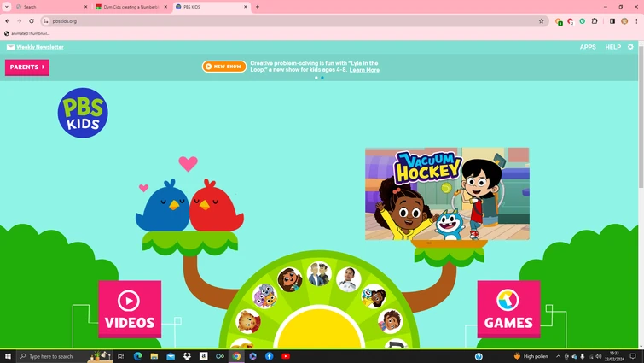Viewport: 644px width, 363px height.
Task: Open volume control in system tray
Action: coord(599,356)
